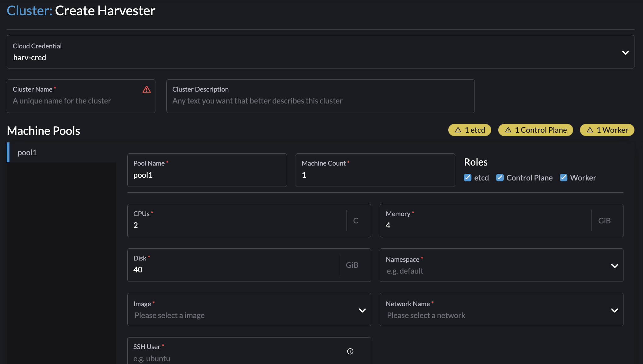
Task: Click the info icon next to SSH User
Action: click(x=350, y=351)
